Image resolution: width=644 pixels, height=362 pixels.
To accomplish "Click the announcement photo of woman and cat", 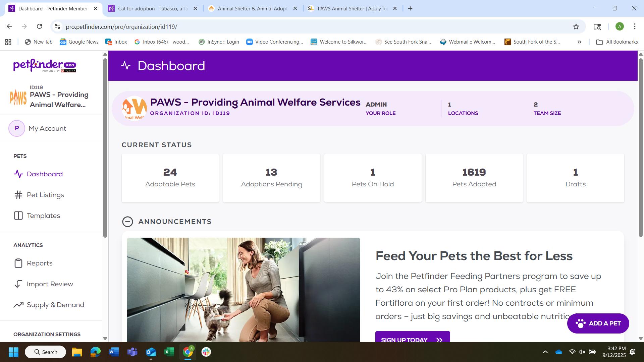I will pyautogui.click(x=244, y=290).
